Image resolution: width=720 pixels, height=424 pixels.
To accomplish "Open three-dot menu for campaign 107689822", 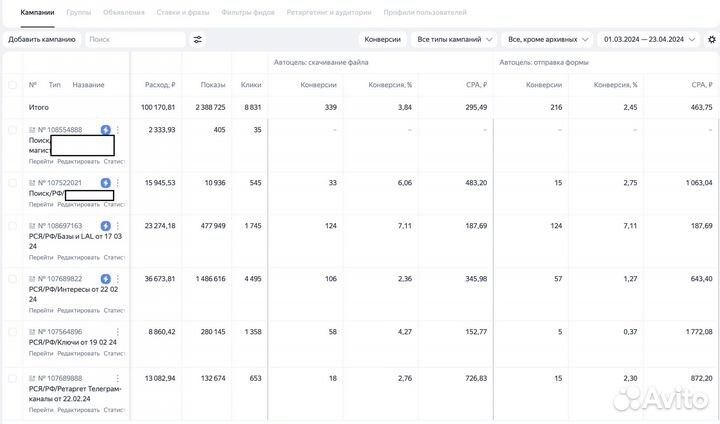I will click(118, 279).
